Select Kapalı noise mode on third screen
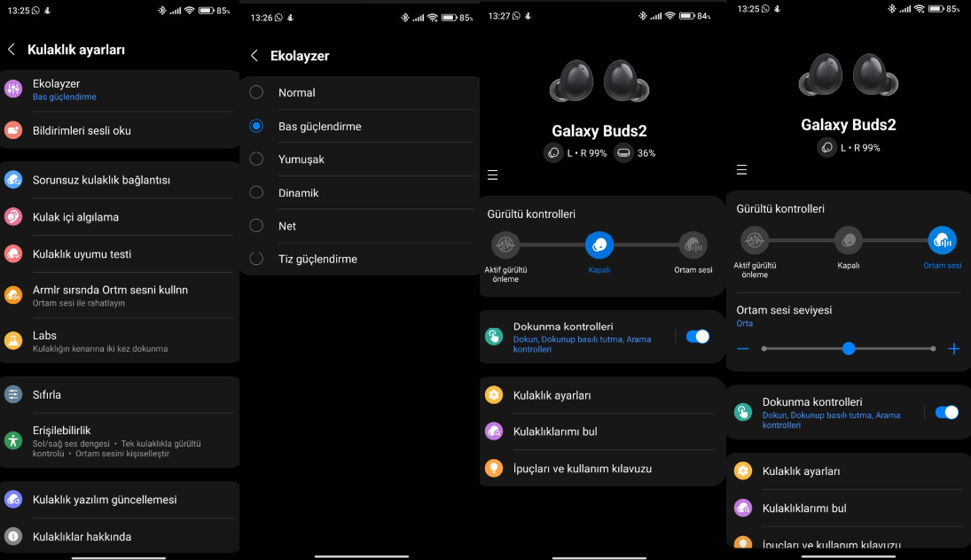This screenshot has height=560, width=971. [599, 245]
